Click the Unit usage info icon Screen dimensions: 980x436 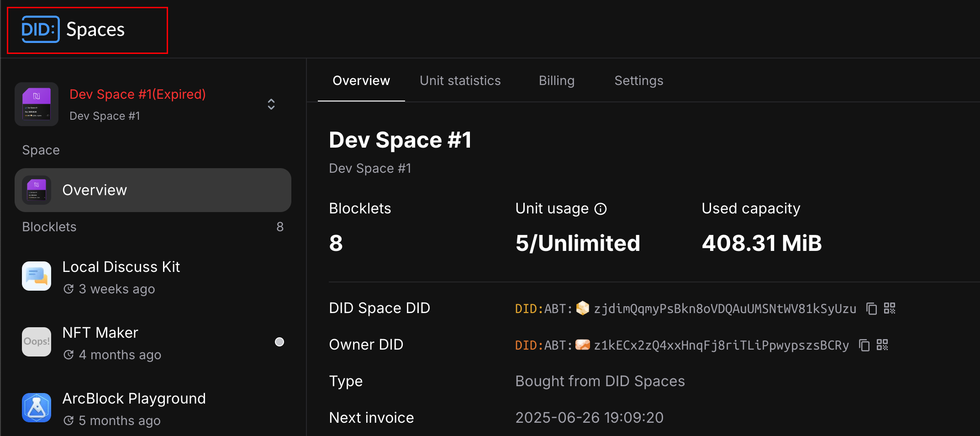[x=601, y=209]
